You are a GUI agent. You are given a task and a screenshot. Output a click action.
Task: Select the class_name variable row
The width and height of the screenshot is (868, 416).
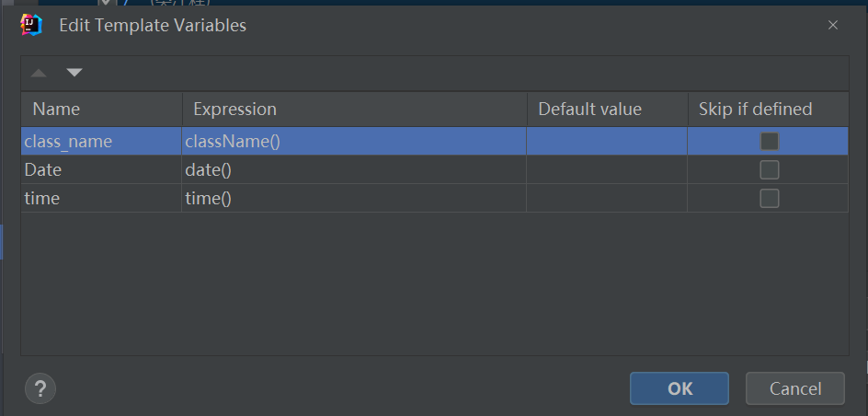tap(101, 142)
